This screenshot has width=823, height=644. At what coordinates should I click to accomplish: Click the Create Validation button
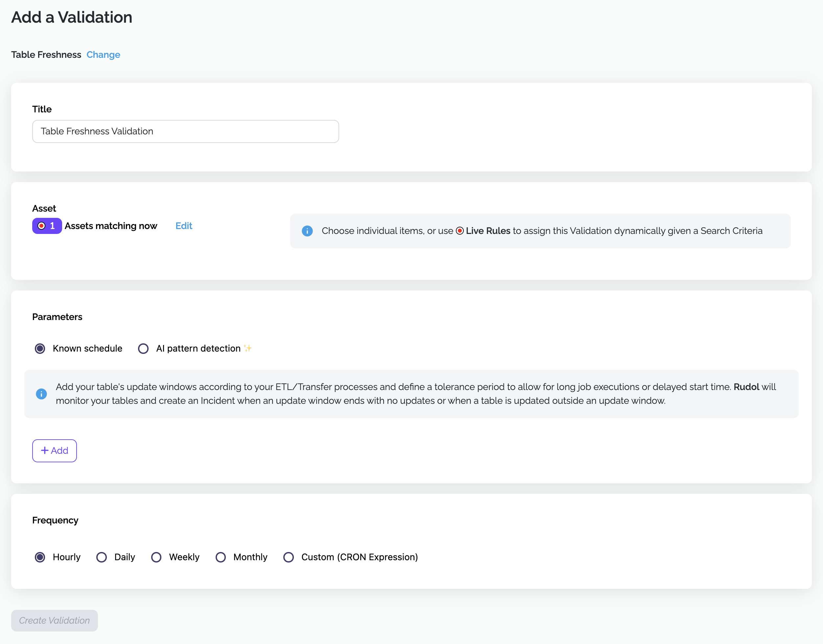pyautogui.click(x=54, y=620)
